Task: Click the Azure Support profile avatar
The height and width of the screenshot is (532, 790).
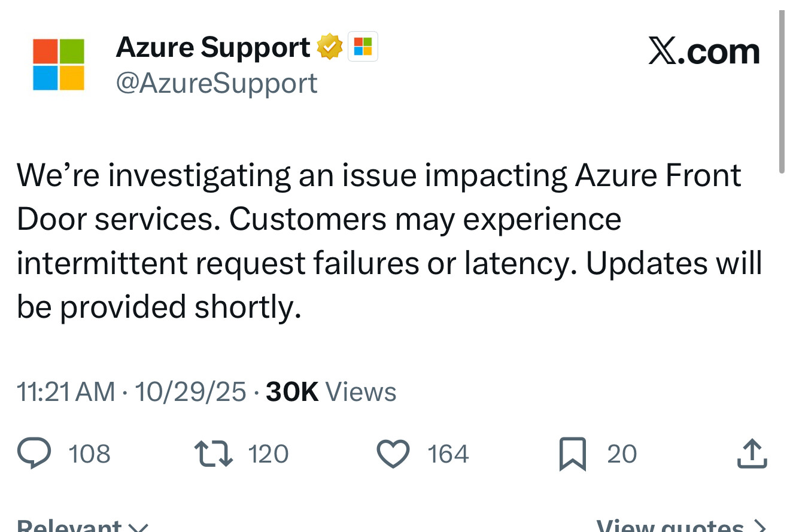Action: 59,65
